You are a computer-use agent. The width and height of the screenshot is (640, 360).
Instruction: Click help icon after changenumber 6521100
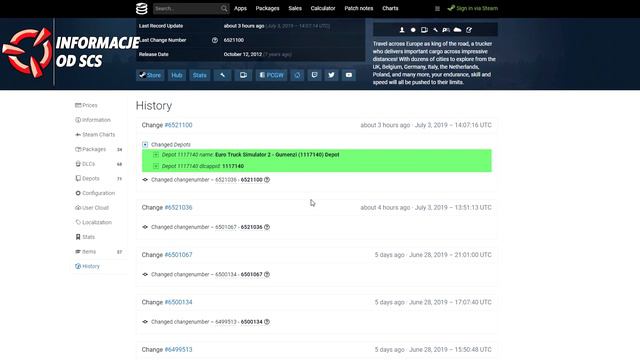[267, 180]
